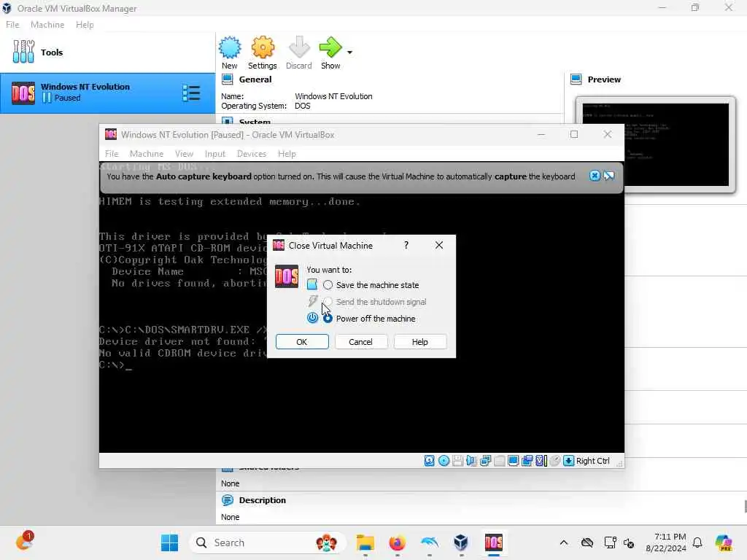The image size is (747, 560).
Task: Click CPU virtualization status bar icon
Action: (541, 461)
